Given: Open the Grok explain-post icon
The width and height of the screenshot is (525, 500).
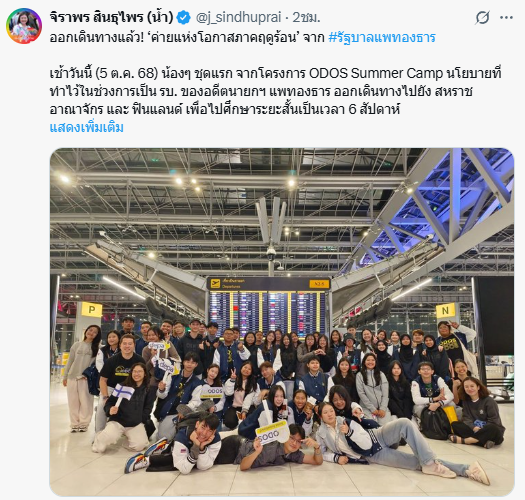Looking at the screenshot, I should pyautogui.click(x=482, y=17).
